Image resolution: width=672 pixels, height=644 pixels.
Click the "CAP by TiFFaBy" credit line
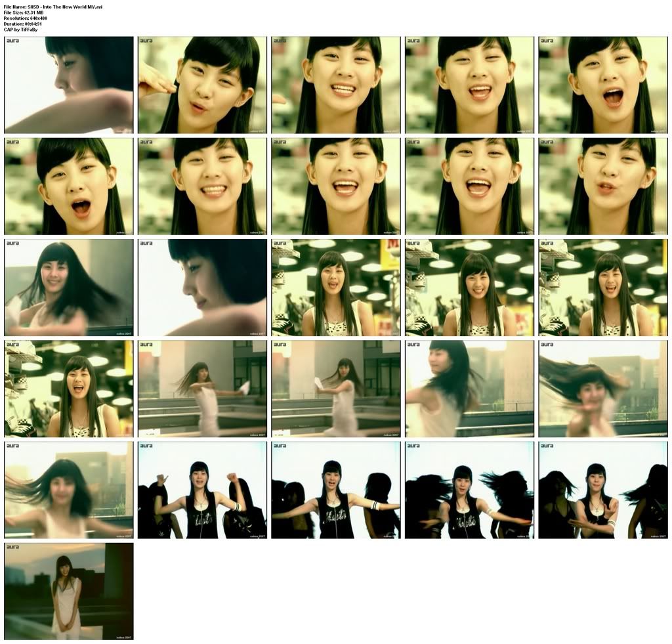20,30
